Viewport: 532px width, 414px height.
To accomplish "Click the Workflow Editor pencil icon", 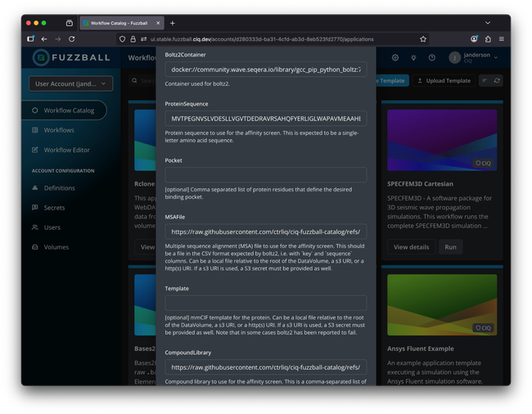I will click(x=34, y=150).
